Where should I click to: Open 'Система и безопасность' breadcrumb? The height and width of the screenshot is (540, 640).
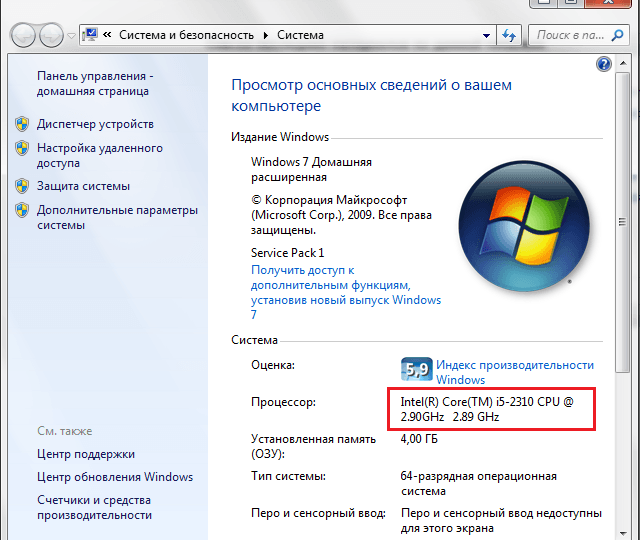[187, 36]
